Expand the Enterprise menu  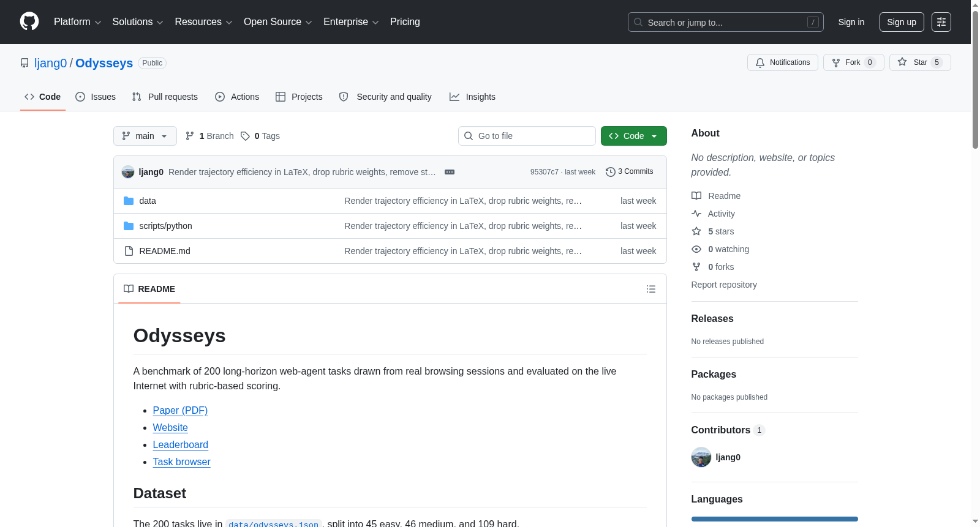[x=351, y=22]
